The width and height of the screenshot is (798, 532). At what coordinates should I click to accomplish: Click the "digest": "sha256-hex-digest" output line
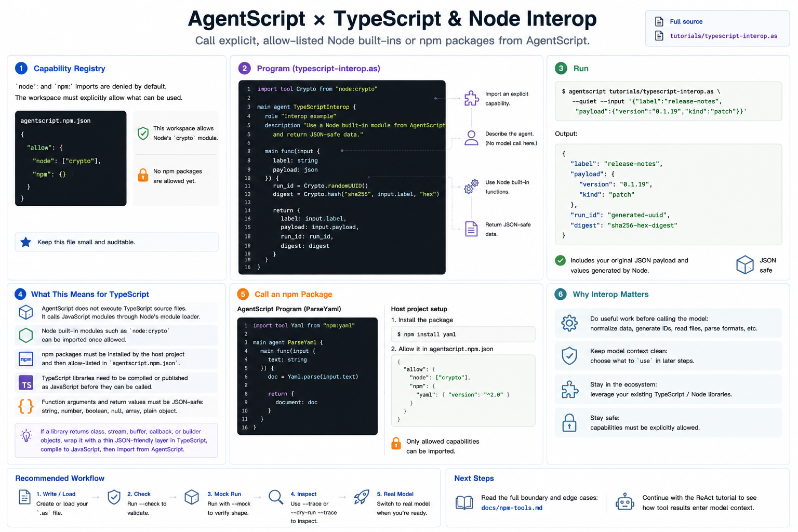[x=623, y=225]
